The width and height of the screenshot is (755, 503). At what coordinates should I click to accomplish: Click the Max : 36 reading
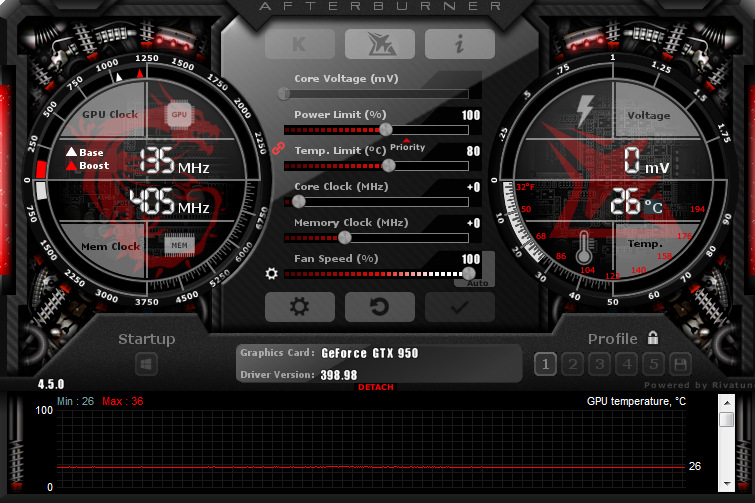[x=123, y=401]
